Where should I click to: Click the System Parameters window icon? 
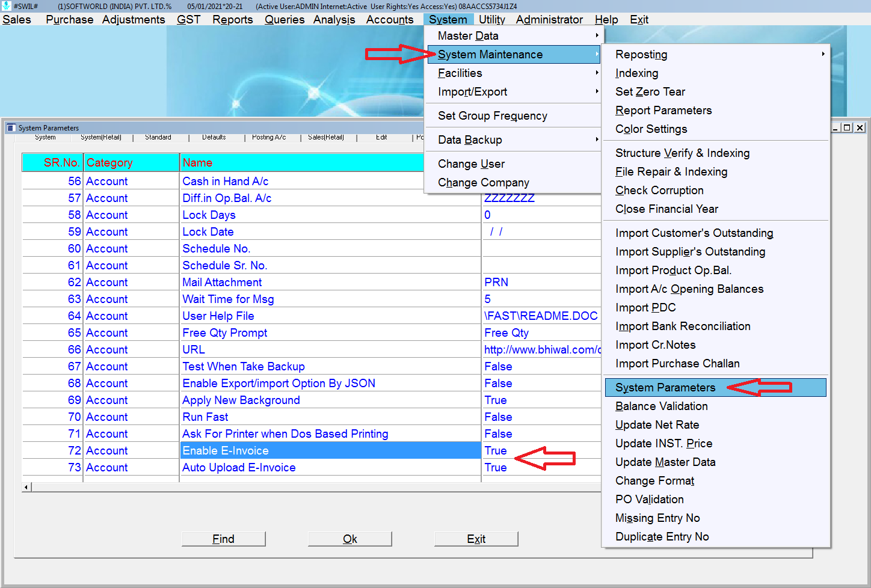click(11, 127)
